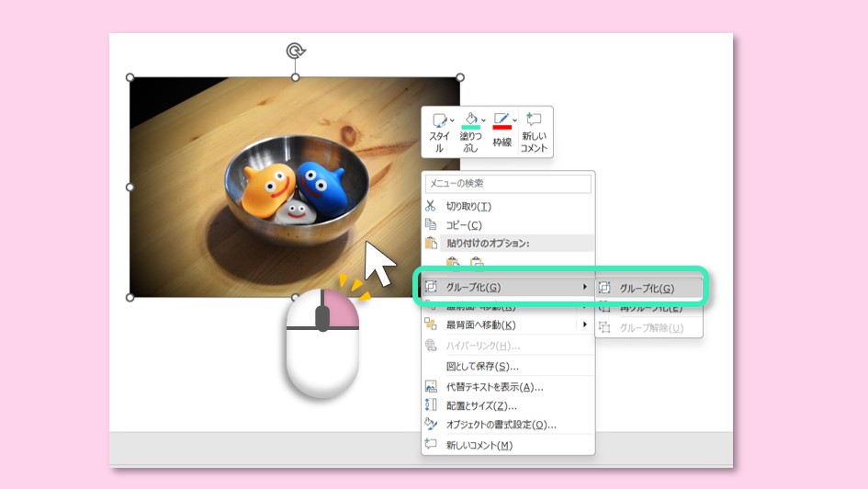Viewport: 868px width, 489px height.
Task: Click グループ解除(U) in submenu
Action: (x=648, y=328)
